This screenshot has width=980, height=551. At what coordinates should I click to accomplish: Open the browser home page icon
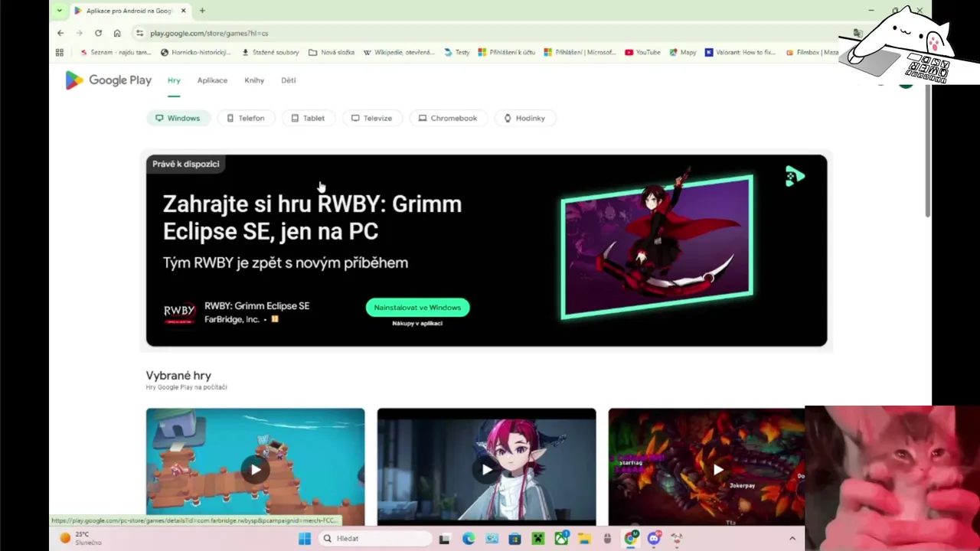point(117,33)
